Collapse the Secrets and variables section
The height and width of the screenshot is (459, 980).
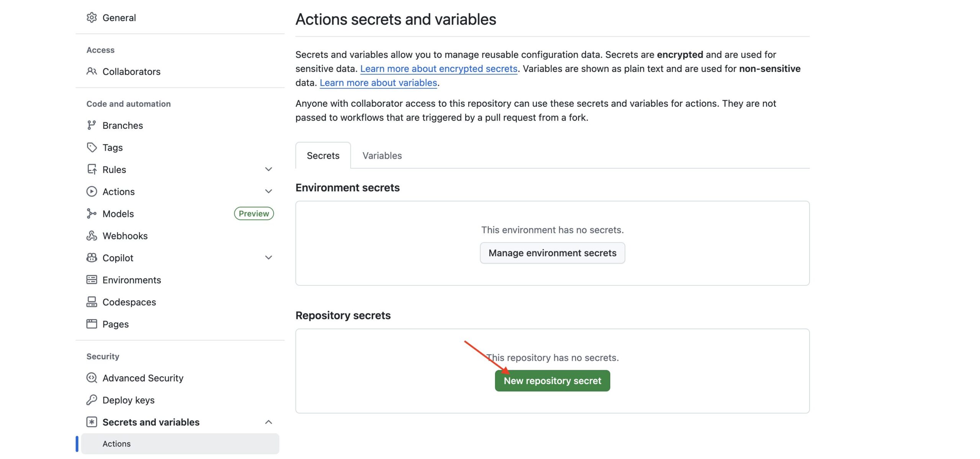pos(269,422)
